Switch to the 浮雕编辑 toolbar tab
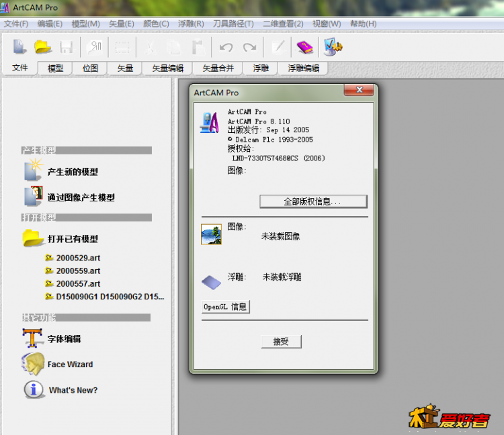 pos(304,68)
